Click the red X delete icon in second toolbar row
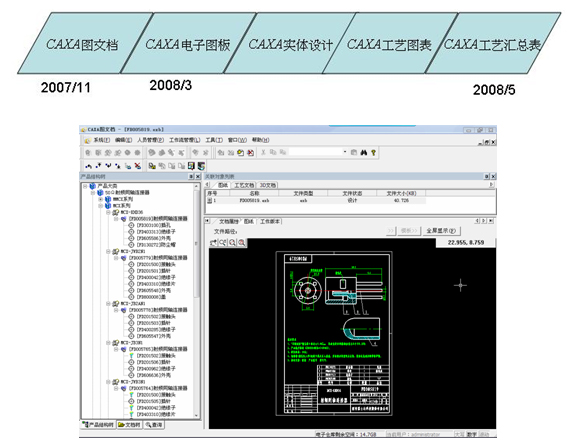The image size is (569, 447). tap(138, 166)
